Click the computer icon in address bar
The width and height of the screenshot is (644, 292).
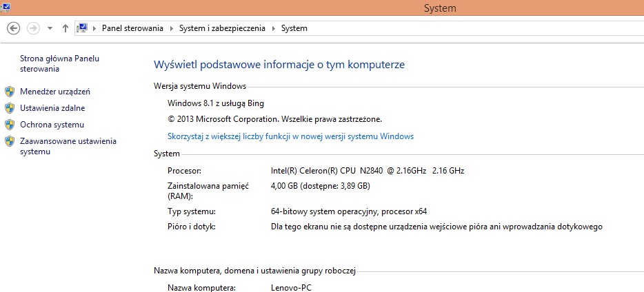pos(83,28)
